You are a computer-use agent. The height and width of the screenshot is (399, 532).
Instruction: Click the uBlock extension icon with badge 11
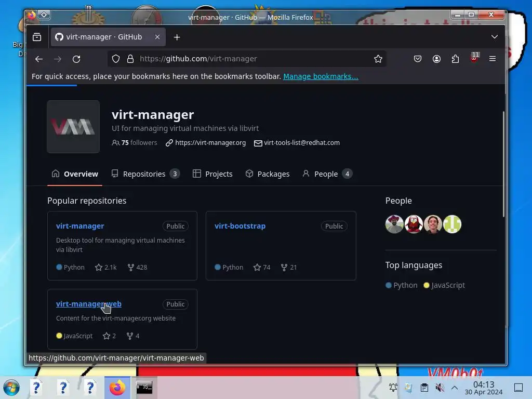pos(474,58)
